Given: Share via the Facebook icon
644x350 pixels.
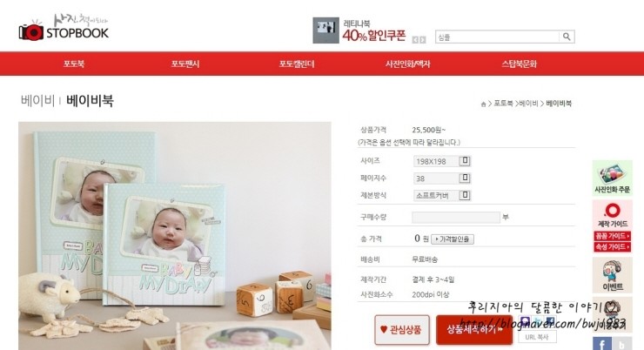Looking at the screenshot, I should pos(602,344).
